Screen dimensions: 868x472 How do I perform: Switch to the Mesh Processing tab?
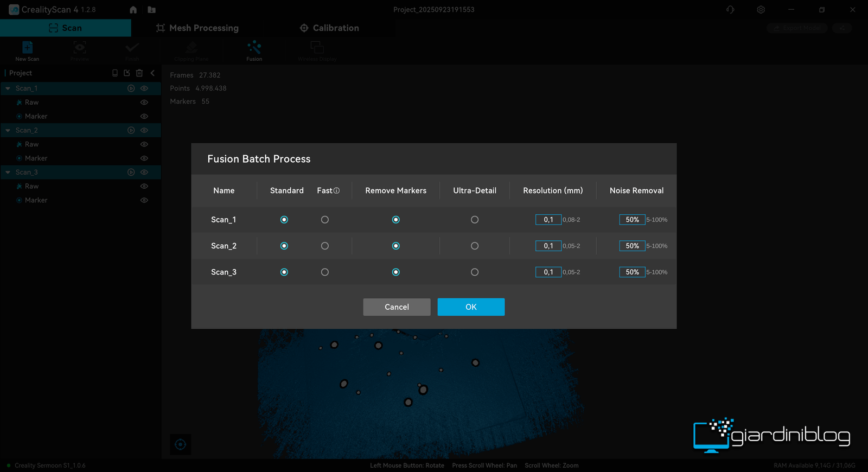(197, 28)
